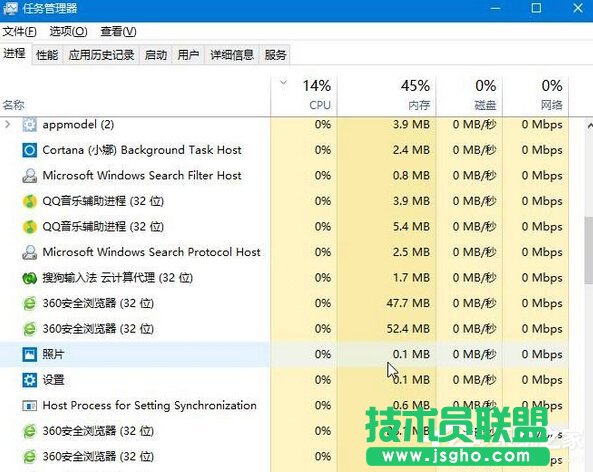Sort by the 0% 网络 column header
Viewport: 593px width, 472px height.
tap(536, 96)
